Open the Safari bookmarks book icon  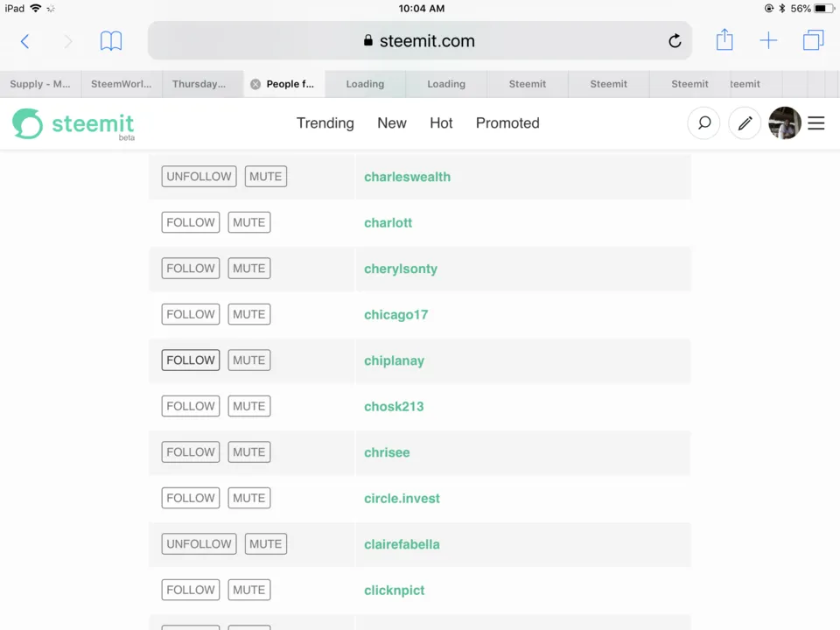(x=111, y=41)
